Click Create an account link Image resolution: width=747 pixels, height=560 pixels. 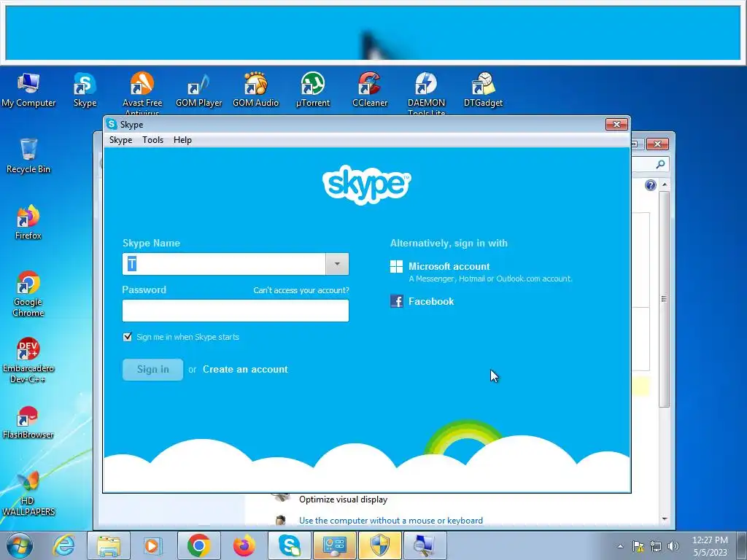(245, 370)
